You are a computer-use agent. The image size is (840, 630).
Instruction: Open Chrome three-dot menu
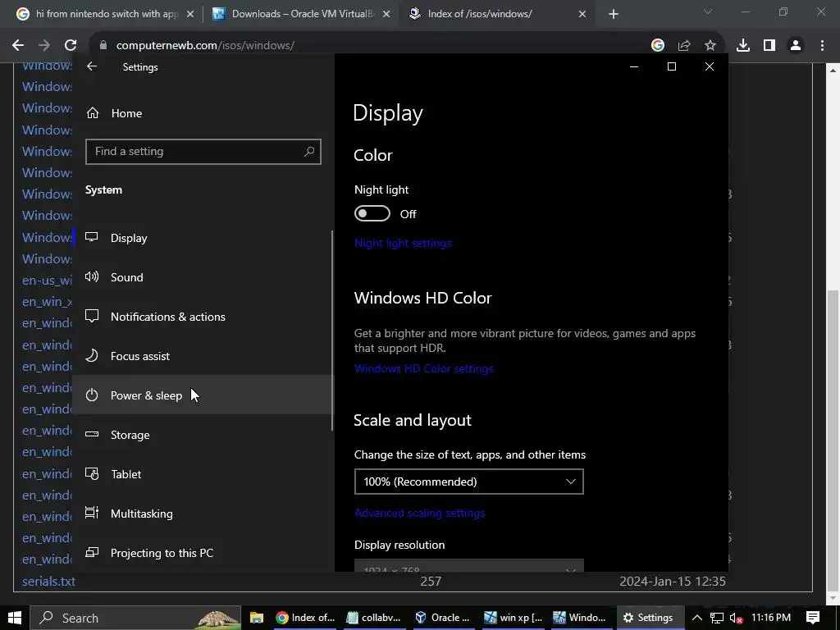pyautogui.click(x=822, y=46)
